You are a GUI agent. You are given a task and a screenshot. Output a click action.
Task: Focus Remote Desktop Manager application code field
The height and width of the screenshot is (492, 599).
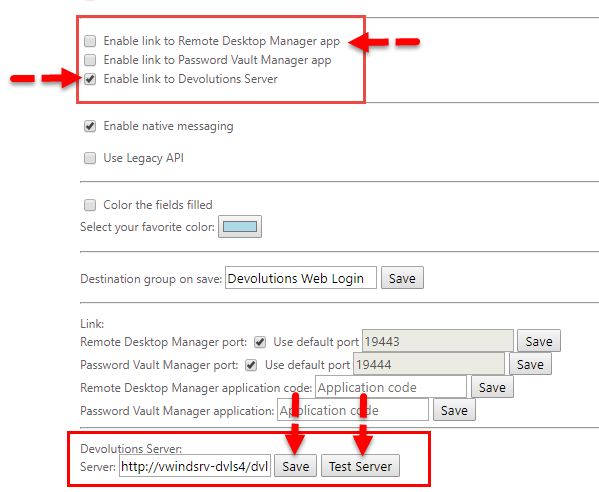(391, 387)
